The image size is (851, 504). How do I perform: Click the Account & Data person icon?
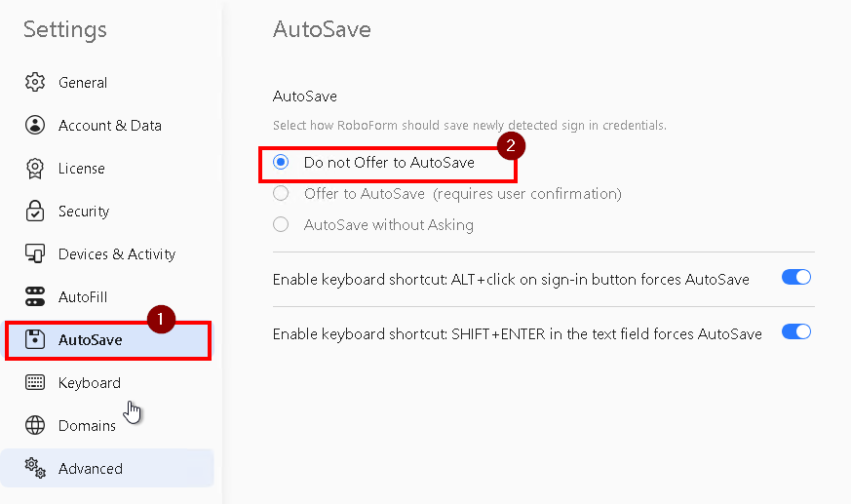point(35,125)
